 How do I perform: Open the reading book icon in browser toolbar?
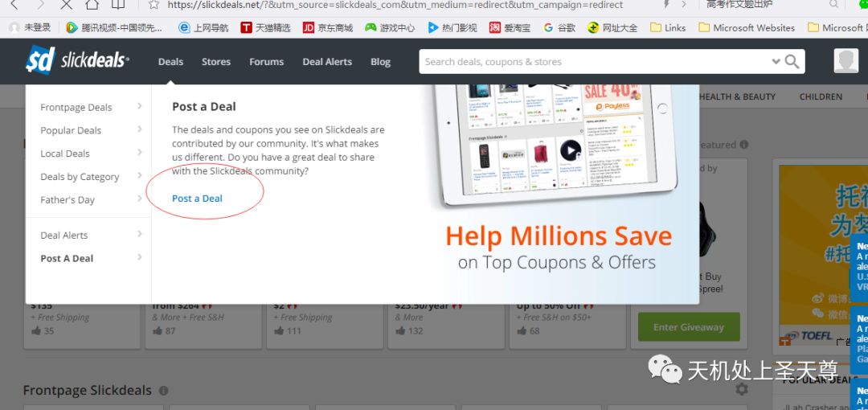(x=118, y=5)
